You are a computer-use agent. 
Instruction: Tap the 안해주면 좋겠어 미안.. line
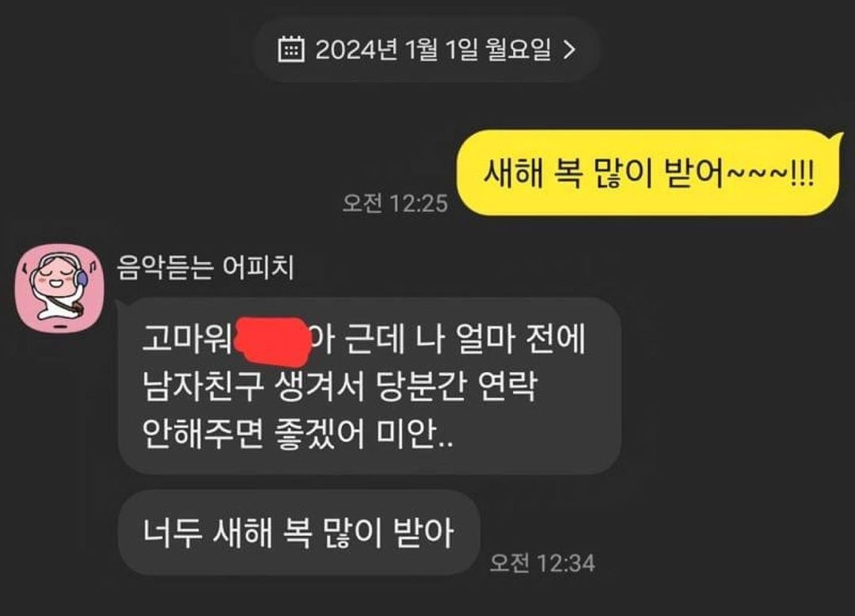pyautogui.click(x=297, y=434)
